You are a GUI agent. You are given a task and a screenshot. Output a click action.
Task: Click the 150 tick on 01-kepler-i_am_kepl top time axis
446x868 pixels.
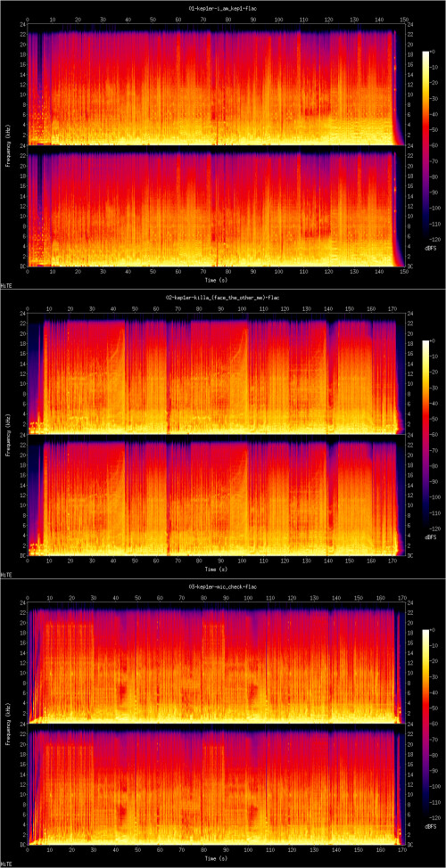tap(404, 20)
